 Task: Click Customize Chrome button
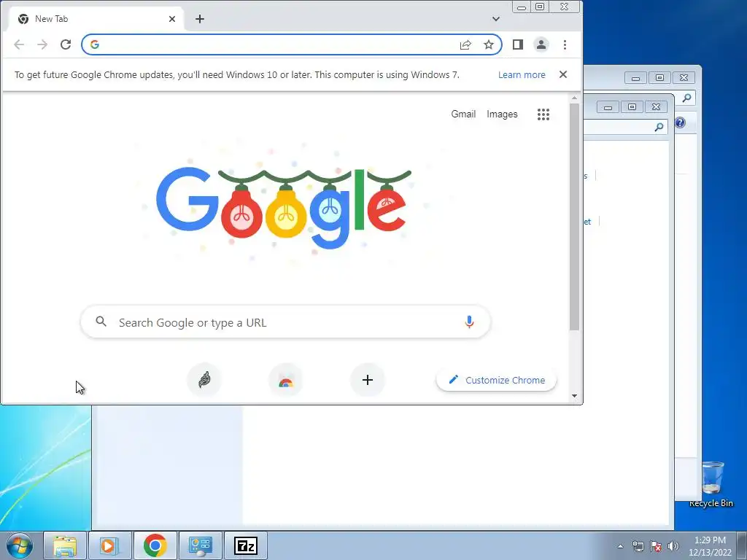click(496, 380)
